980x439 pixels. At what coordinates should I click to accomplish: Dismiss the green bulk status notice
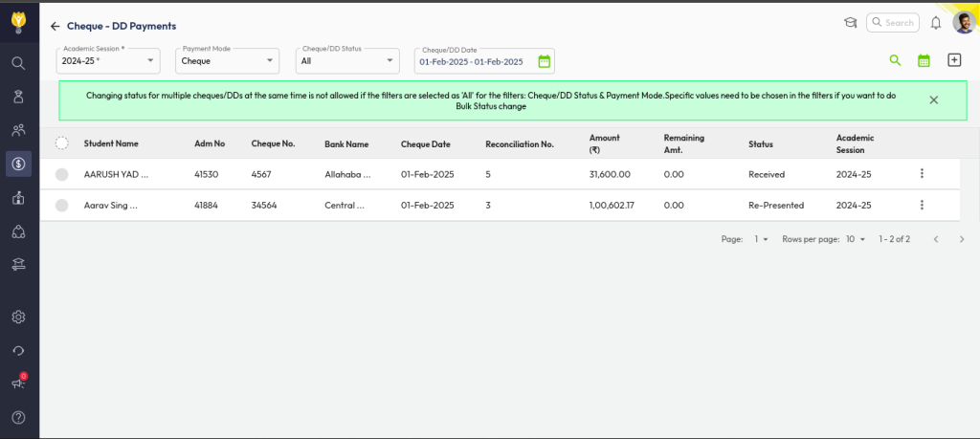click(933, 99)
